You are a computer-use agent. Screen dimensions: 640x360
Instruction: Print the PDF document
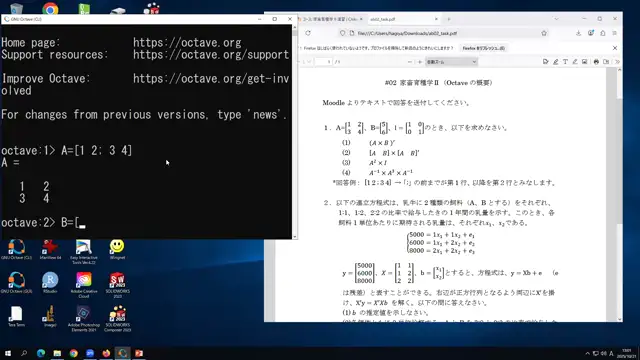coord(596,62)
